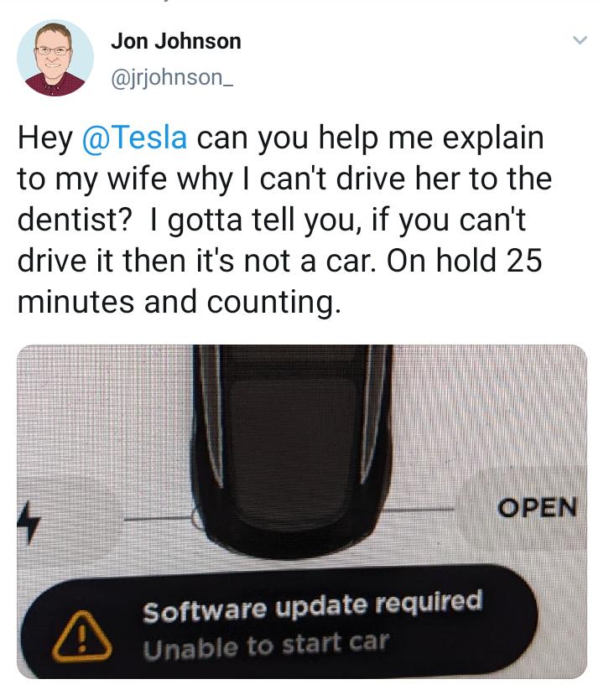Screen dimensions: 604x700
Task: Click the "minutes and counting." text line
Action: (180, 302)
